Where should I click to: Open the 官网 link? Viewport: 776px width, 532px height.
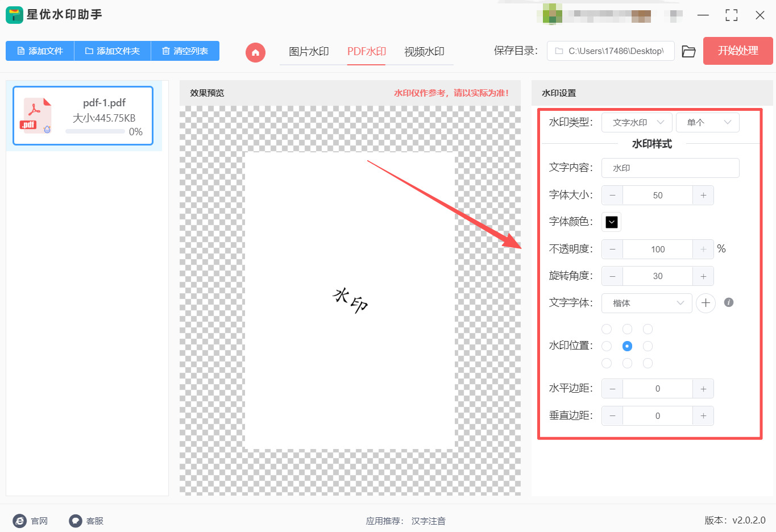39,521
